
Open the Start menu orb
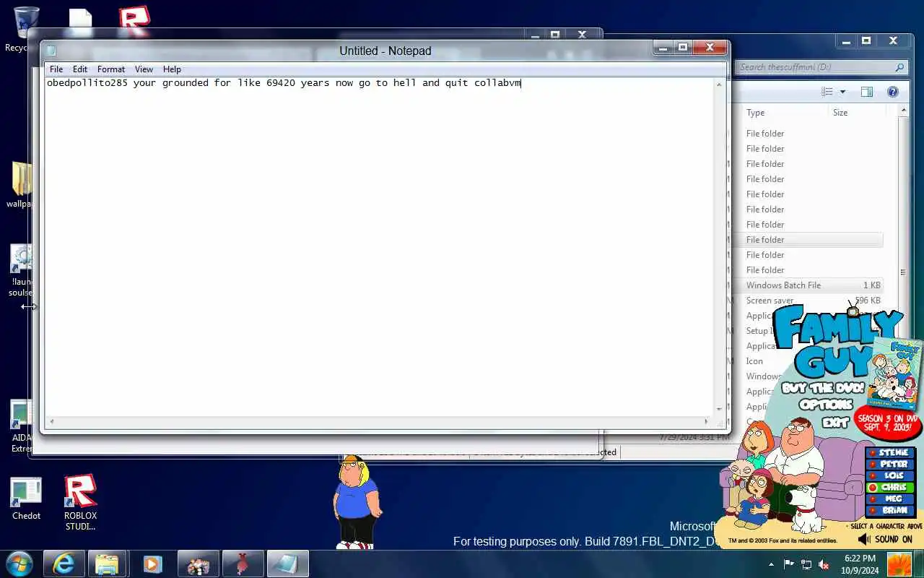tap(19, 564)
